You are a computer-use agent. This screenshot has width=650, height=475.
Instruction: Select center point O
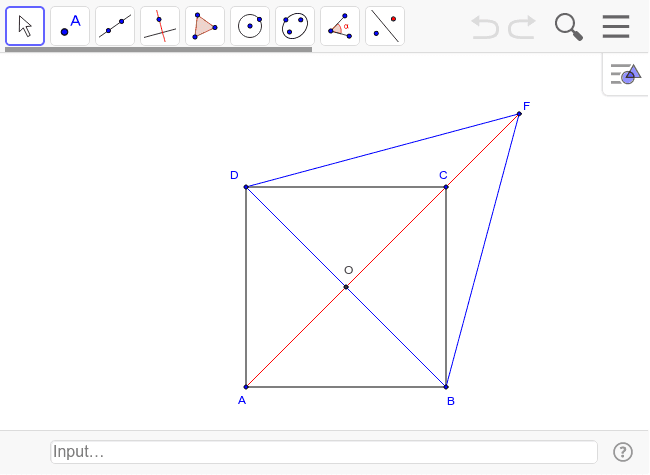click(x=346, y=287)
